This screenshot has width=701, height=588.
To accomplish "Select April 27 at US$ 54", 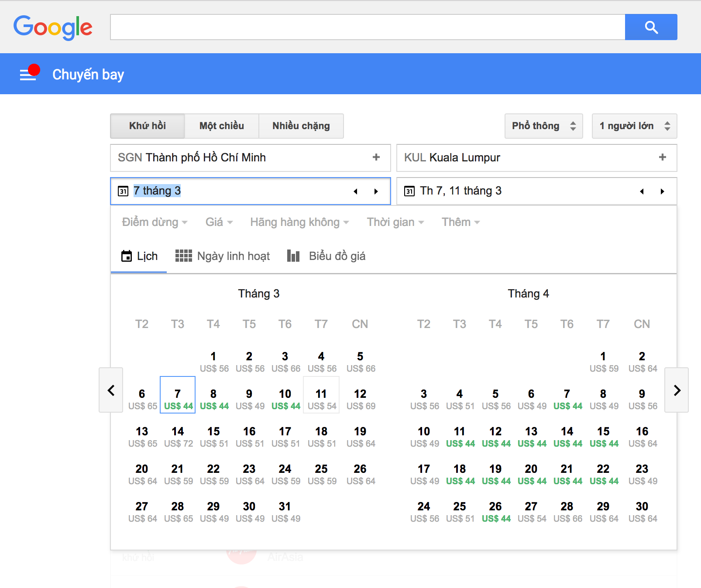I will pos(532,512).
